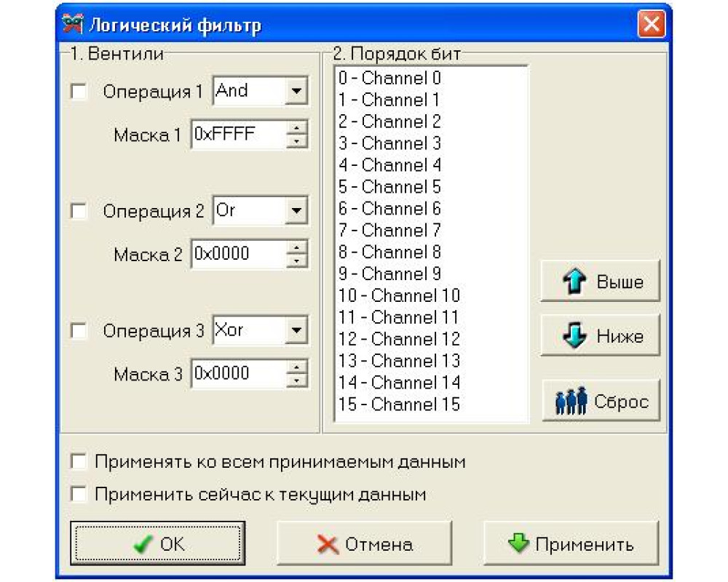Image resolution: width=728 pixels, height=582 pixels.
Task: Open the Операция 3 Xor dropdown
Action: tap(296, 332)
